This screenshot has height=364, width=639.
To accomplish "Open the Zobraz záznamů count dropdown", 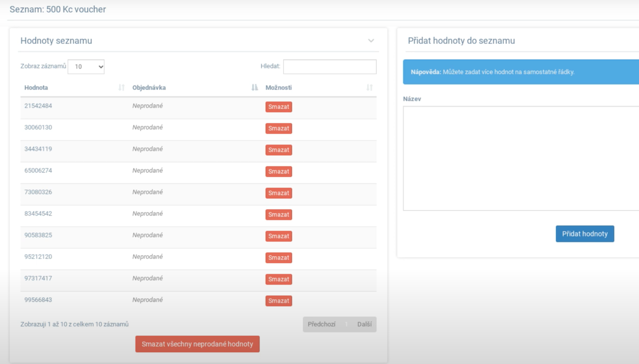I will (x=86, y=66).
